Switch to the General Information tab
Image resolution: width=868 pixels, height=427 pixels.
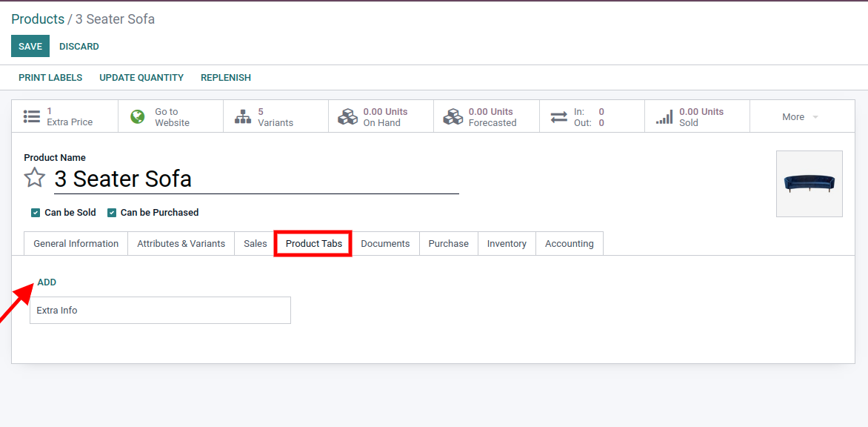click(76, 244)
